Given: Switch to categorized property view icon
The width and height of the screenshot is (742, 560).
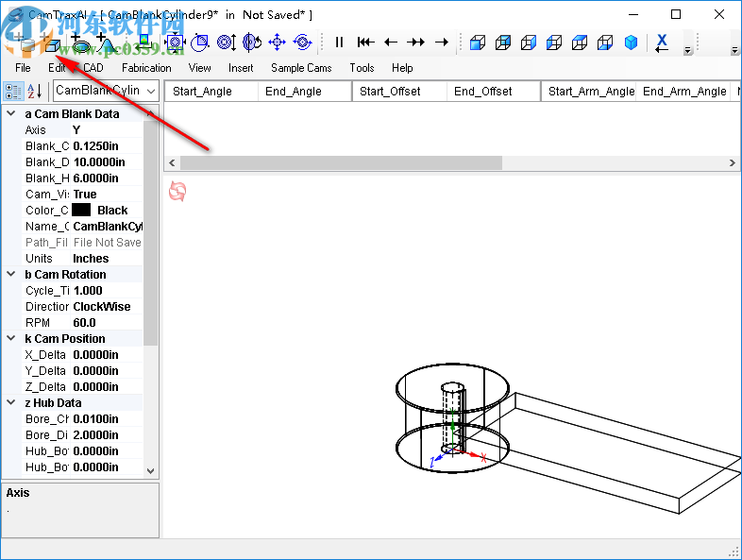Looking at the screenshot, I should coord(13,91).
